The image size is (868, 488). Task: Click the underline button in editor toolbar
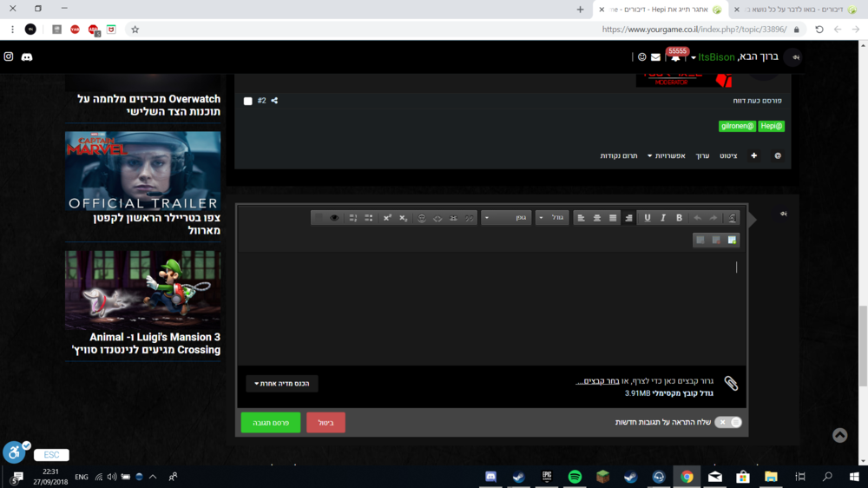click(648, 218)
